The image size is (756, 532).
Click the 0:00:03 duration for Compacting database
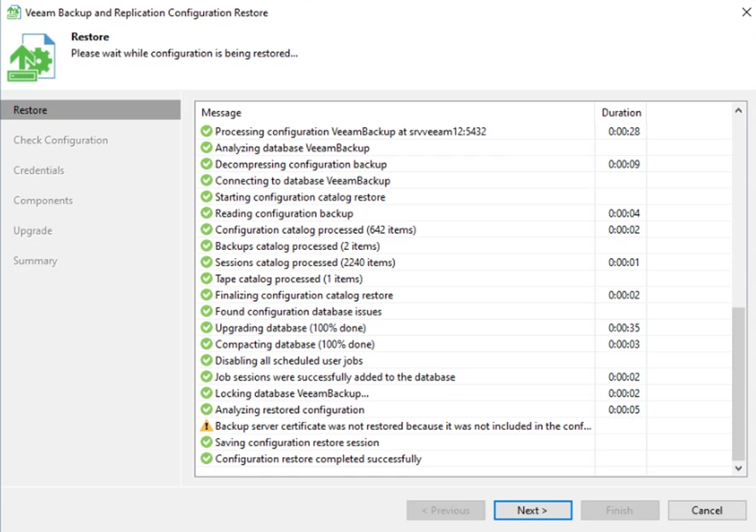click(x=624, y=344)
